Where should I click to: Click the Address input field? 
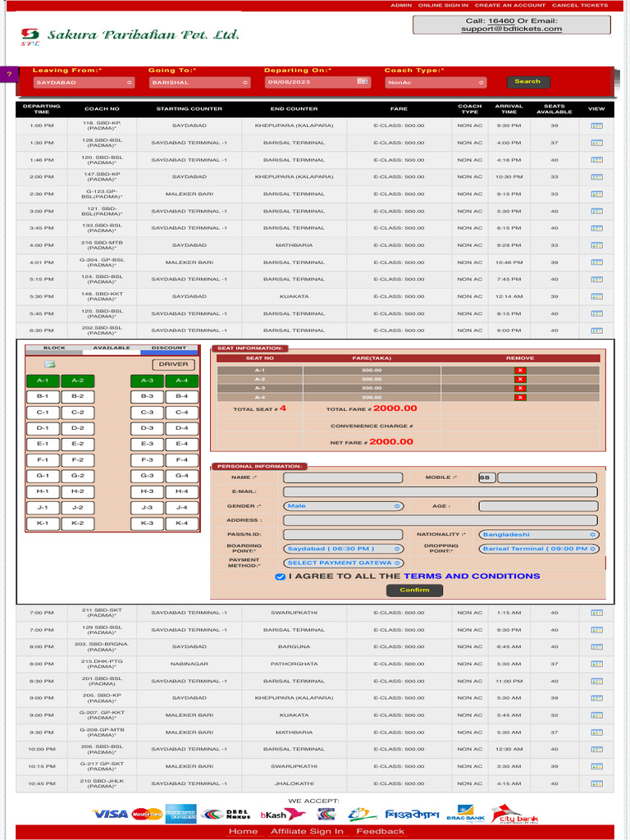tap(440, 521)
